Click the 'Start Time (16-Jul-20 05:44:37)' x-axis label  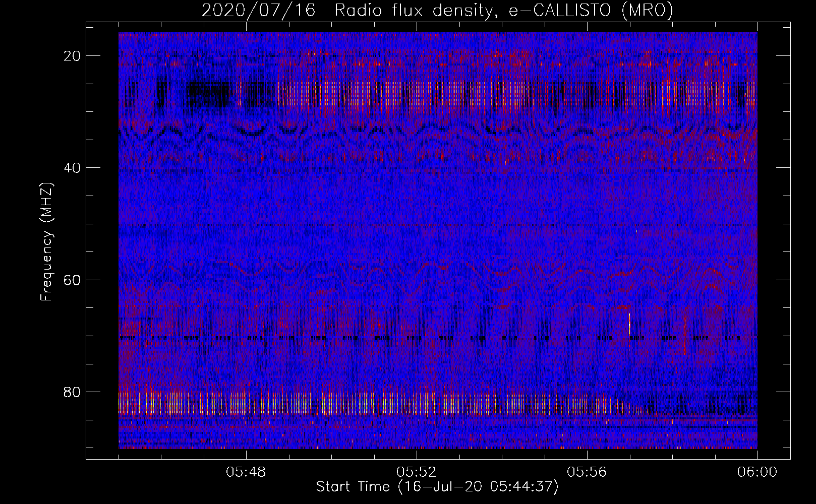tap(437, 487)
